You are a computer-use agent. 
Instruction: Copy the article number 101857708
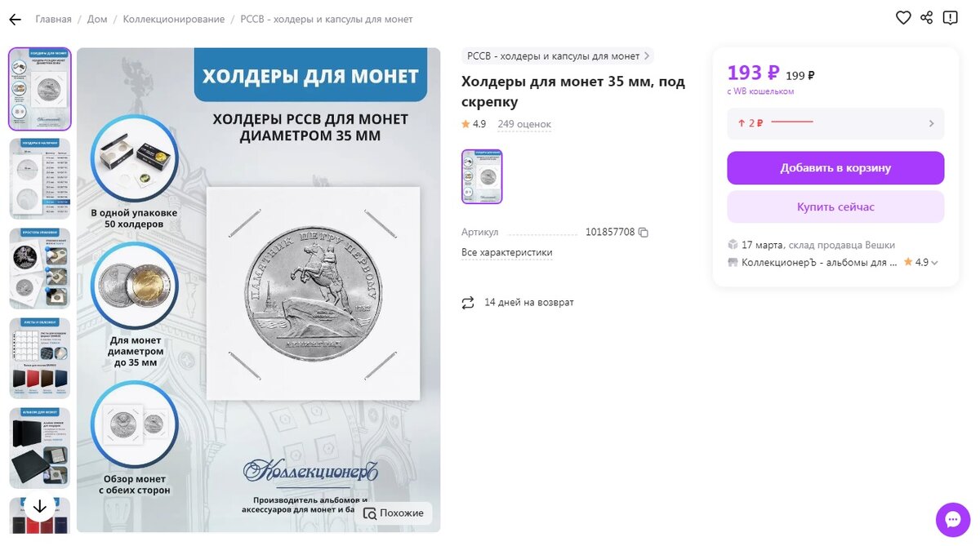[643, 232]
